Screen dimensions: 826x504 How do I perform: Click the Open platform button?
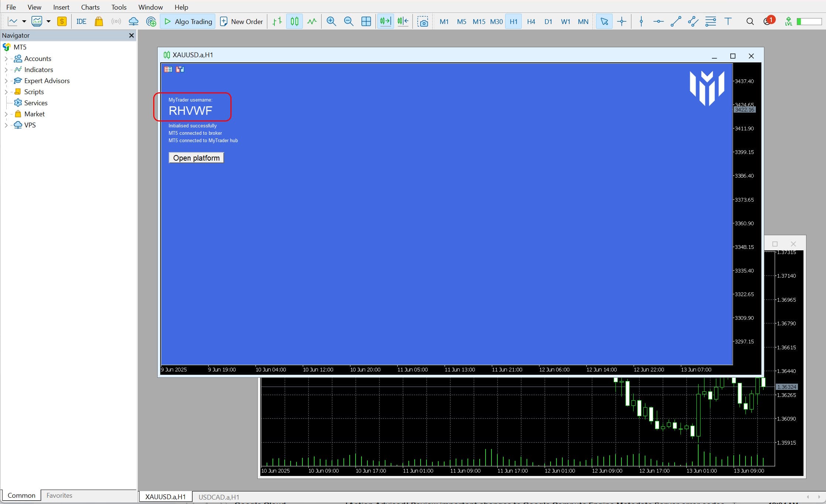click(196, 158)
